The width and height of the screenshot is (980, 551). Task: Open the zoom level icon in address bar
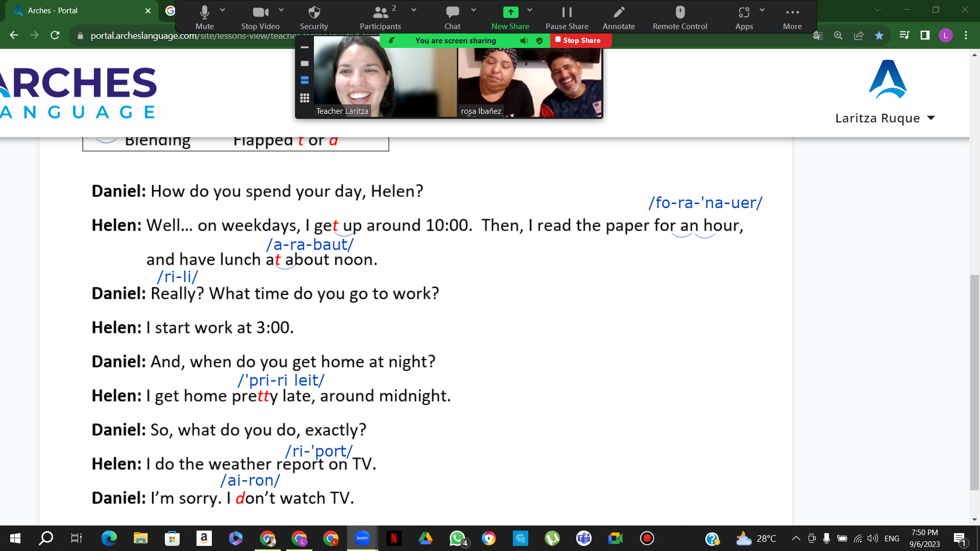[x=838, y=35]
